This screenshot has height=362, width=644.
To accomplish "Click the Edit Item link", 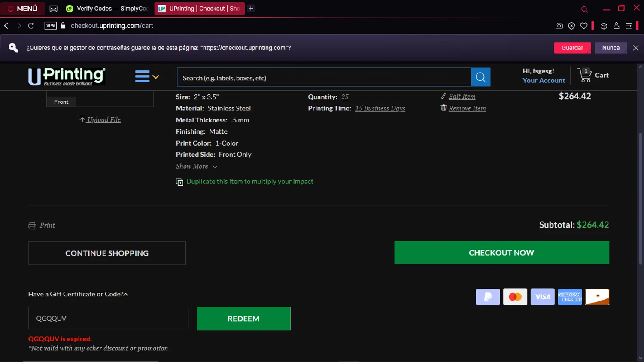I will (462, 97).
